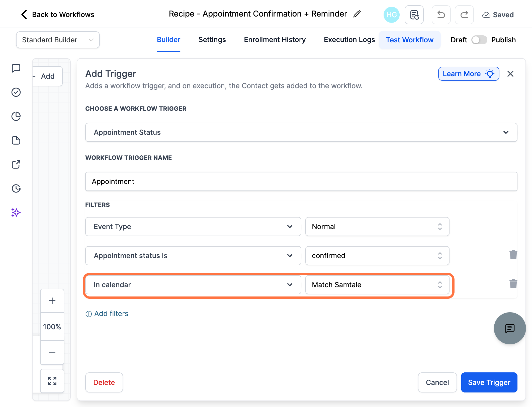Open the Appointment status is dropdown
532x407 pixels.
(x=193, y=256)
